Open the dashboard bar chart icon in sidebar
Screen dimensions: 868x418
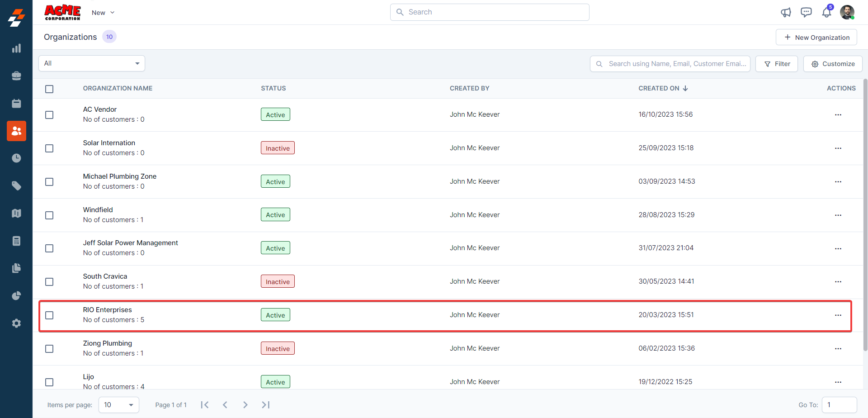(16, 48)
